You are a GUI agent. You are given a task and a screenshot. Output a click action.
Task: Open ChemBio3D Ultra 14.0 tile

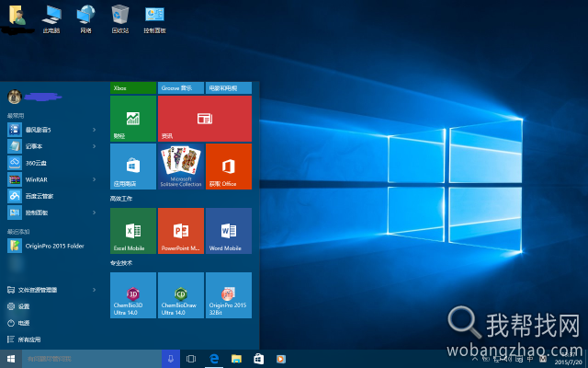(133, 295)
